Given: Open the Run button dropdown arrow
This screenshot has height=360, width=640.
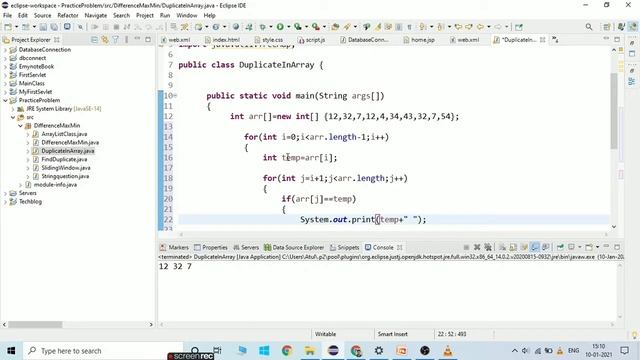Looking at the screenshot, I should pos(288,27).
